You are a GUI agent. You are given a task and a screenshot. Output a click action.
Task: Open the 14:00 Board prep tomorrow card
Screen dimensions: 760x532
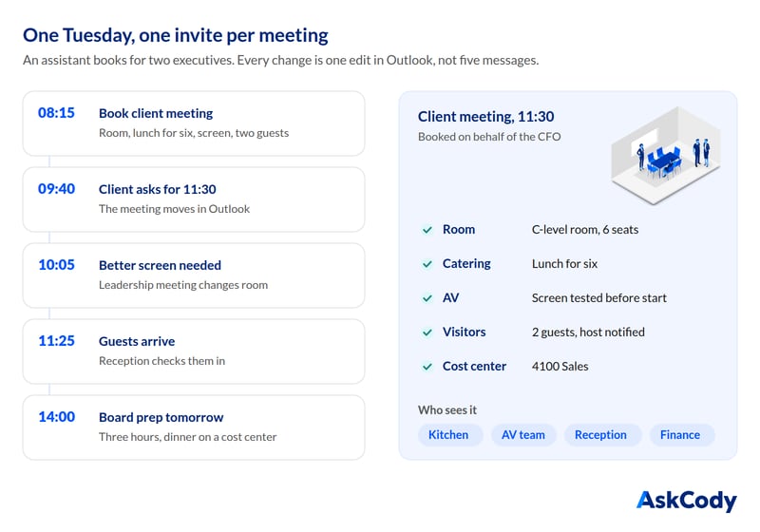194,427
